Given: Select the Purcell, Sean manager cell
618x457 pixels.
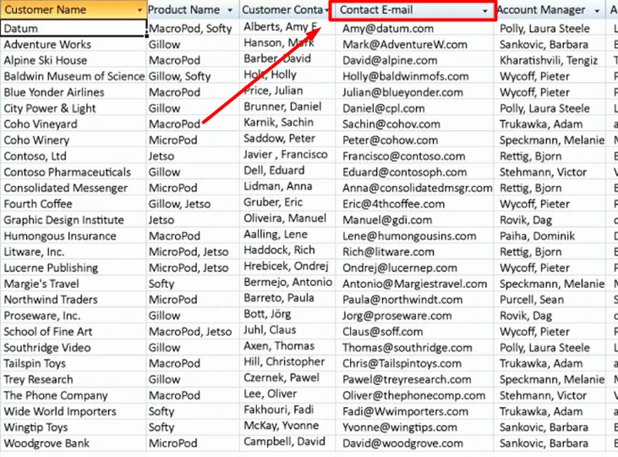Looking at the screenshot, I should click(x=549, y=300).
